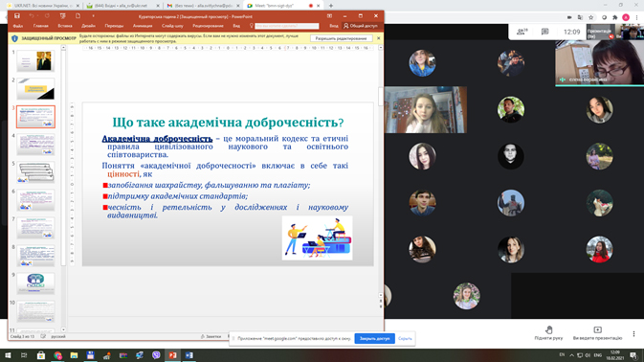Image resolution: width=644 pixels, height=362 pixels.
Task: Click the camera icon in address bar
Action: (x=569, y=17)
